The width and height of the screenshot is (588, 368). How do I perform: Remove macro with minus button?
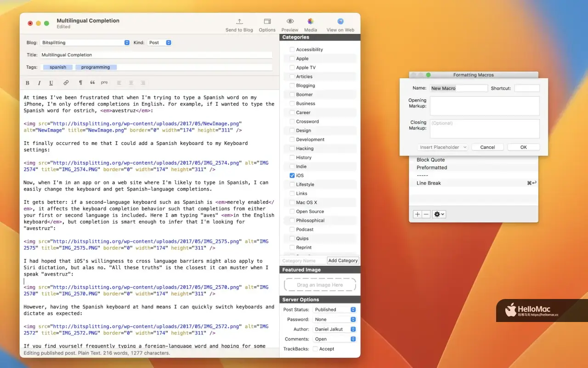click(426, 214)
